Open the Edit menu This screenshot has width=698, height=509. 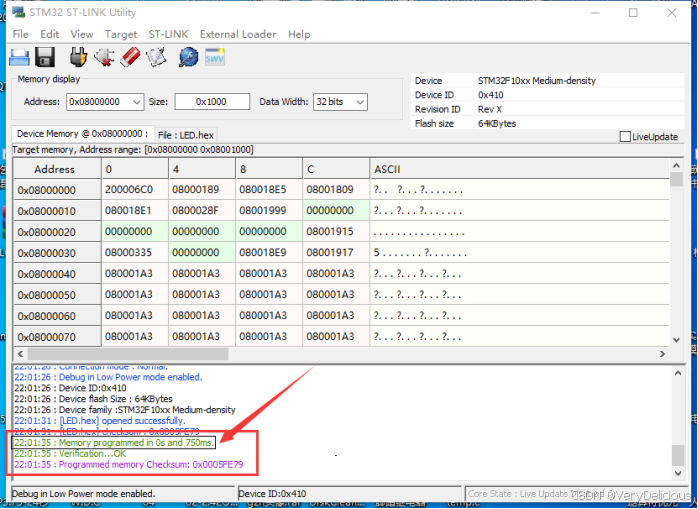pyautogui.click(x=49, y=34)
